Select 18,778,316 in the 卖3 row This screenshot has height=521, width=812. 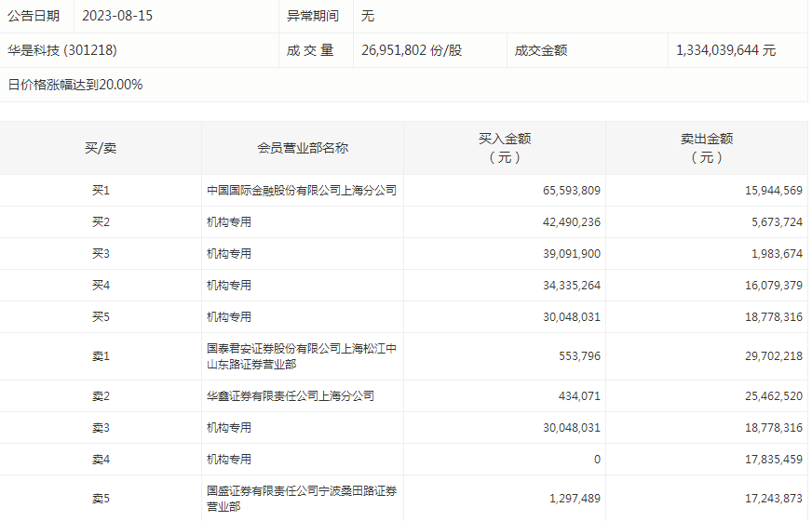(x=774, y=428)
